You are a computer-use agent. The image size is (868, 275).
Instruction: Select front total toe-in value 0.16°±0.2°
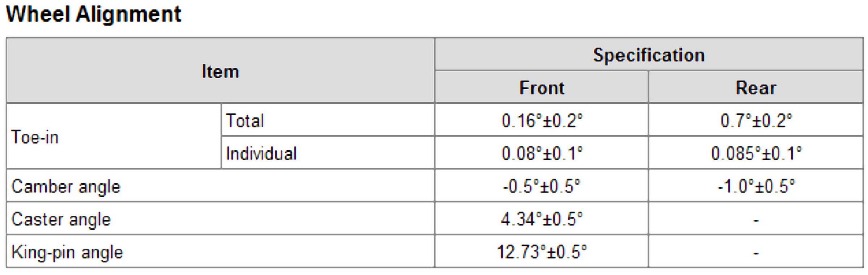pyautogui.click(x=542, y=121)
